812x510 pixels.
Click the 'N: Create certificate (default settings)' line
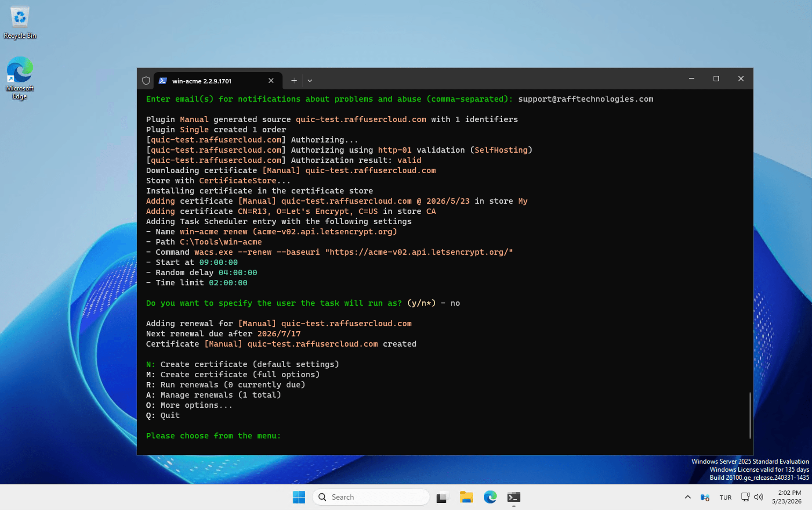pyautogui.click(x=242, y=364)
